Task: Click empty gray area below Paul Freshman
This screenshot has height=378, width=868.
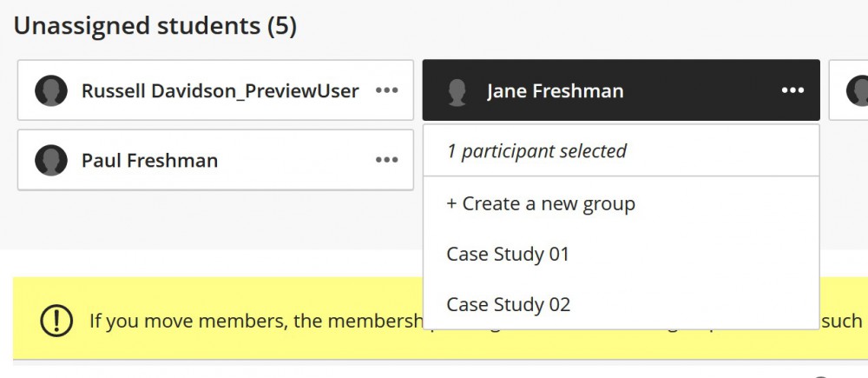Action: pyautogui.click(x=216, y=219)
